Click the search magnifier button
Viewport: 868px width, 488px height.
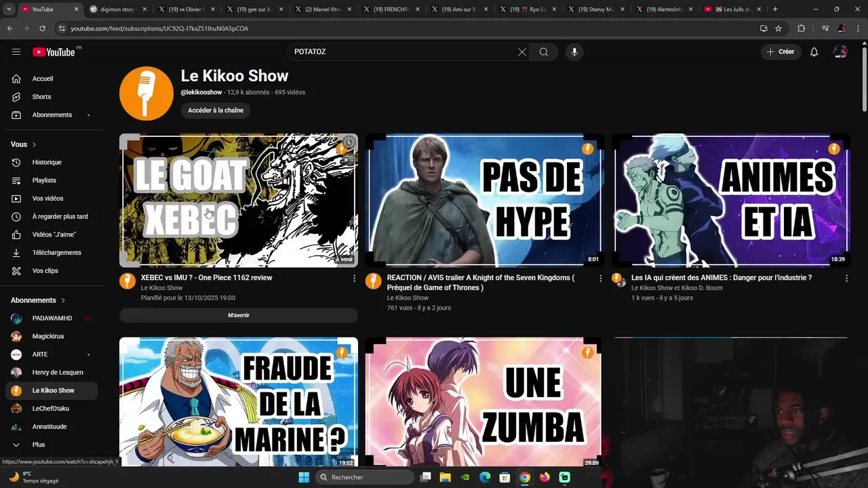point(544,52)
